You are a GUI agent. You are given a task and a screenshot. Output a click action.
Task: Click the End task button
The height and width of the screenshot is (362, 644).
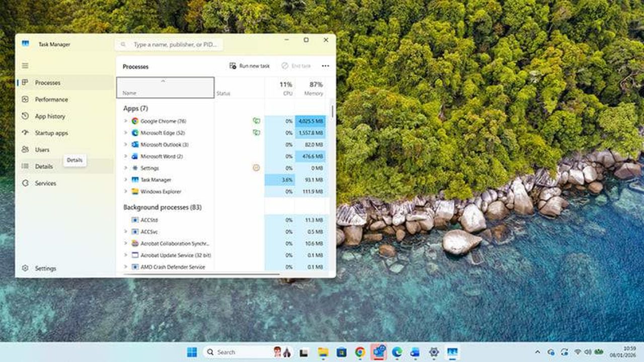[x=296, y=66]
